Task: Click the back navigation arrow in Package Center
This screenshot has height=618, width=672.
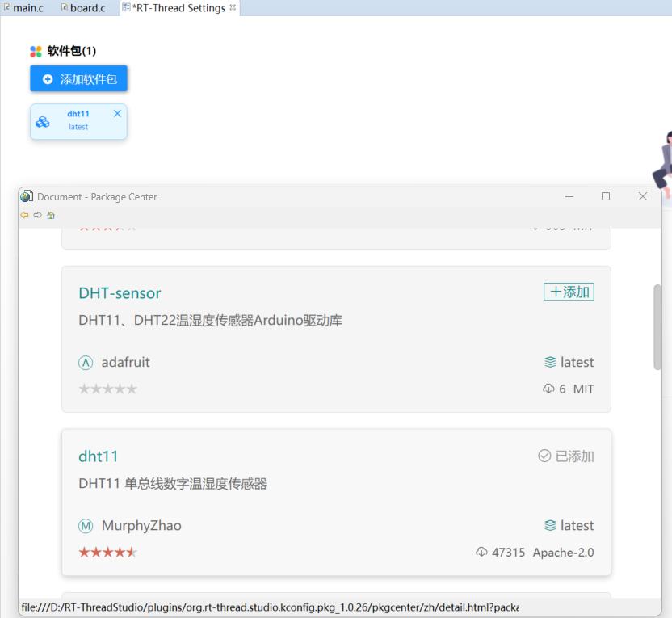Action: [23, 215]
